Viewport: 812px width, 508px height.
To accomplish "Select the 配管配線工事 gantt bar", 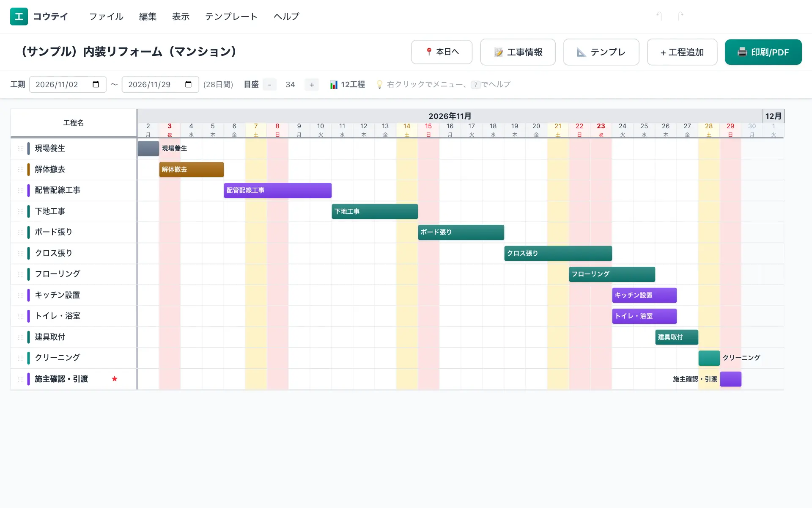I will [x=278, y=190].
